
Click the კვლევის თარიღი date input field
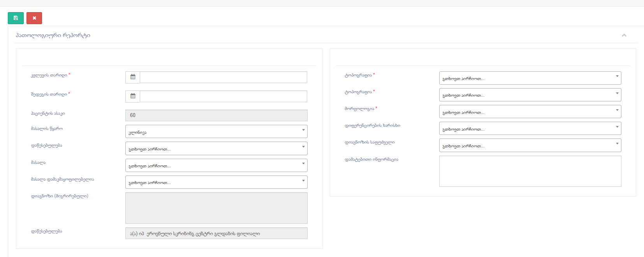[x=223, y=77]
